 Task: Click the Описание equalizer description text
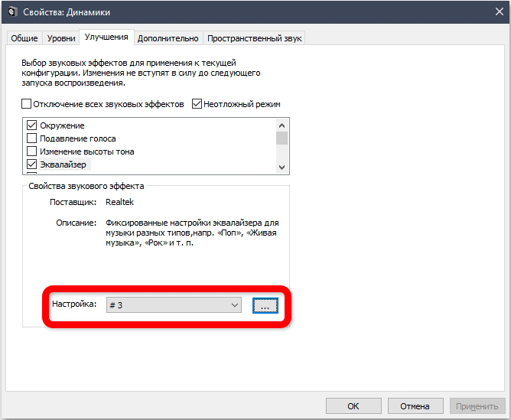click(x=192, y=233)
